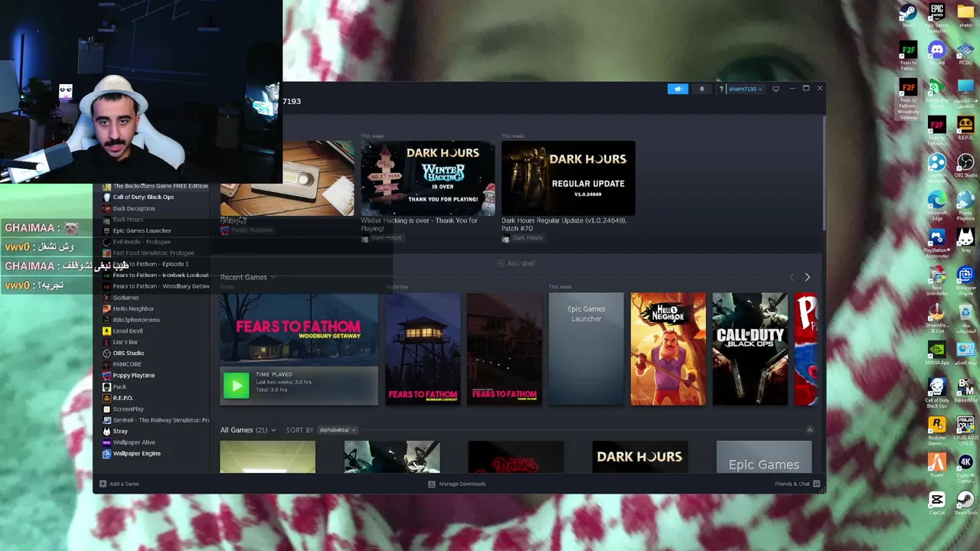Open CapCut desktop shortcut
Screen dimensions: 980x551
937,504
